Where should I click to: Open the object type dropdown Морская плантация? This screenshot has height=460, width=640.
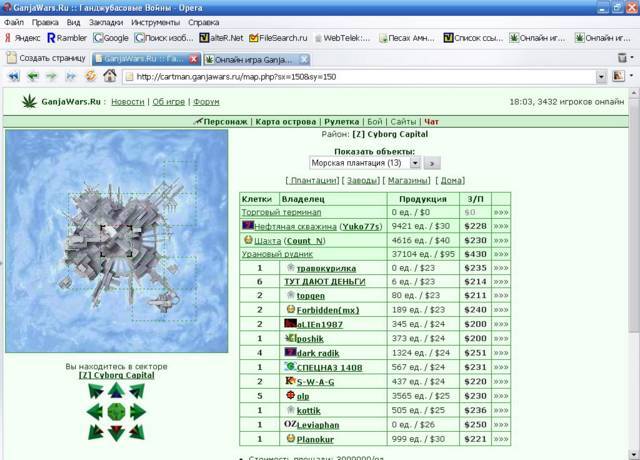[x=363, y=162]
